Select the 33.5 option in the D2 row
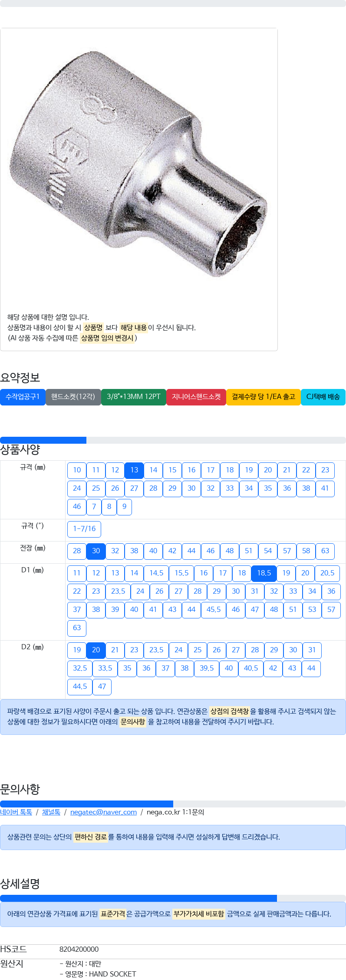The width and height of the screenshot is (346, 980). (x=105, y=668)
